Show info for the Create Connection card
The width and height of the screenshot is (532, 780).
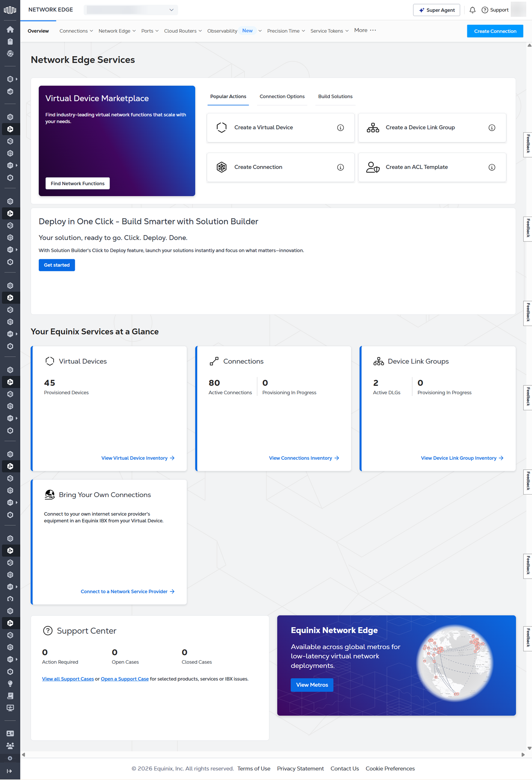pyautogui.click(x=340, y=167)
